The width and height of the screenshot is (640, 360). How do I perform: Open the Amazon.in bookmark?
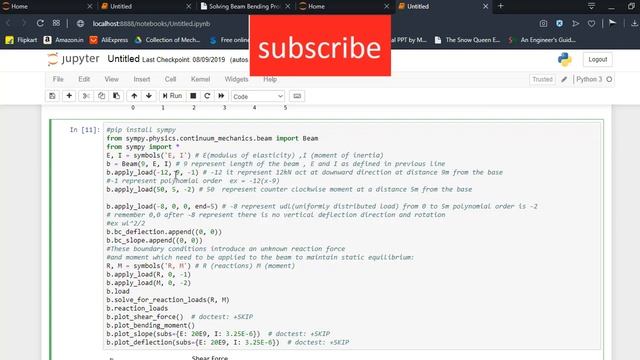[x=64, y=40]
